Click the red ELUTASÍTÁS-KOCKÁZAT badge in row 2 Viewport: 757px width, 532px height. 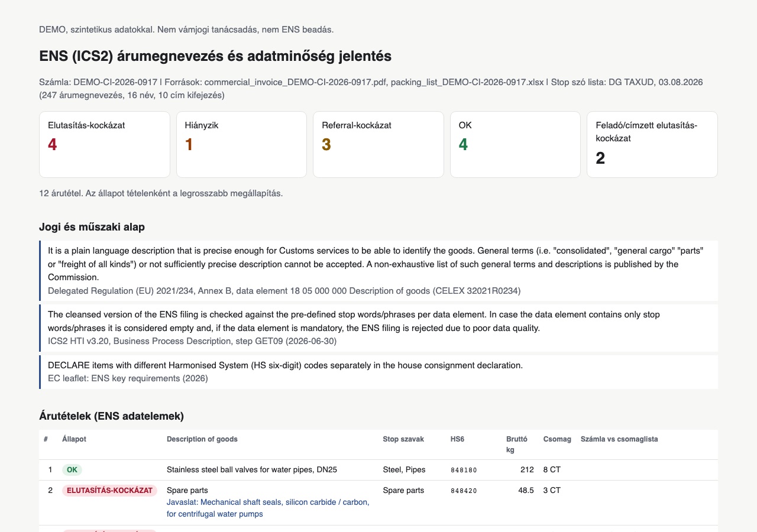coord(109,490)
